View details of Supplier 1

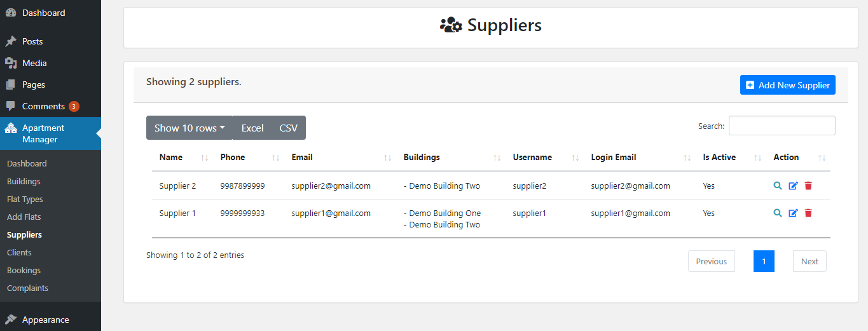coord(778,213)
